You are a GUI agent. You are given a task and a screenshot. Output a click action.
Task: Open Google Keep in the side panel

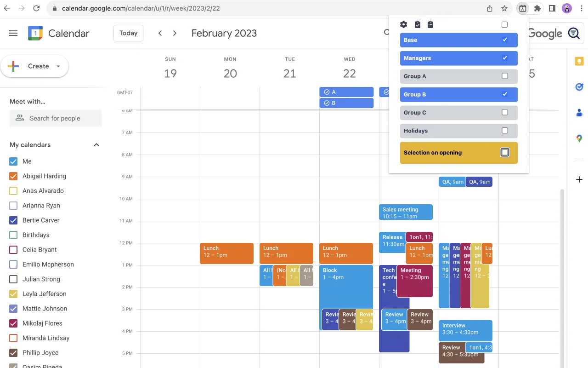(579, 61)
